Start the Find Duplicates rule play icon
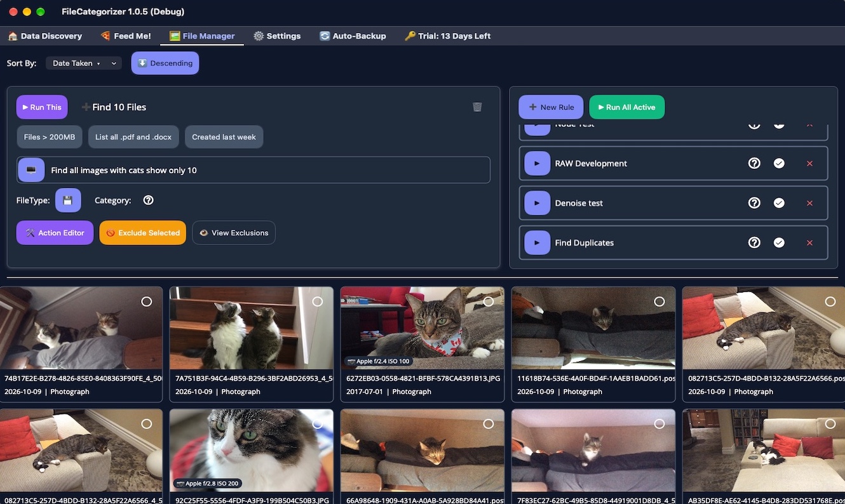 (537, 242)
